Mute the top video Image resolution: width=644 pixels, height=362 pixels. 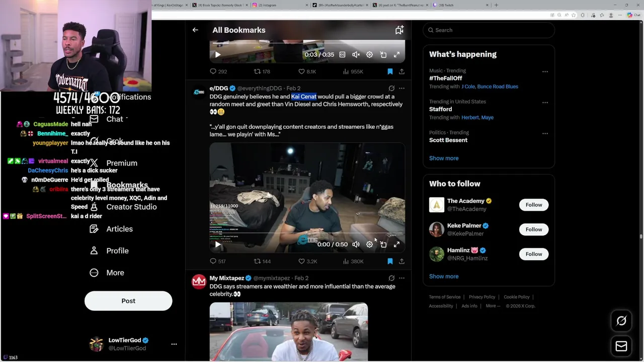pyautogui.click(x=356, y=54)
